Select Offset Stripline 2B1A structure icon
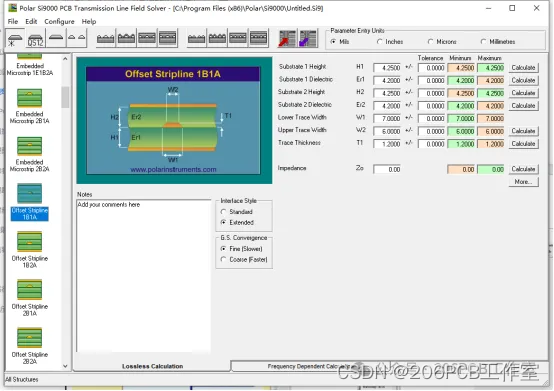Screen dimensions: 554x391 (30, 290)
